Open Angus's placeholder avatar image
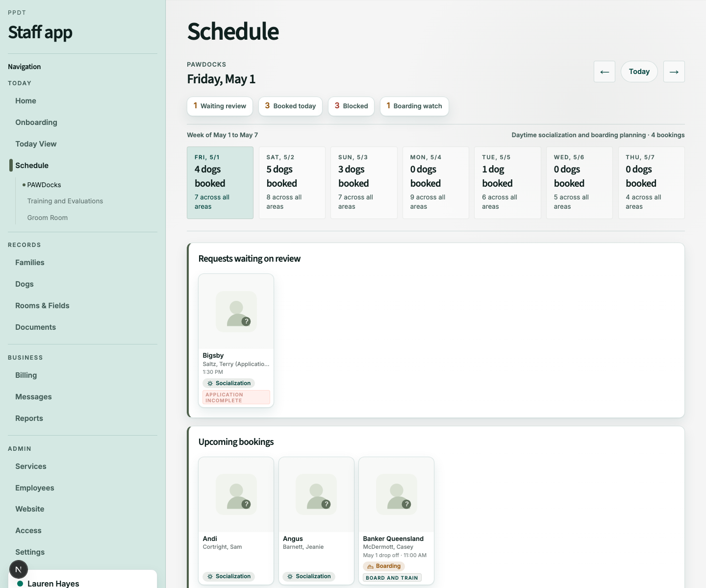The height and width of the screenshot is (588, 706). click(x=316, y=494)
